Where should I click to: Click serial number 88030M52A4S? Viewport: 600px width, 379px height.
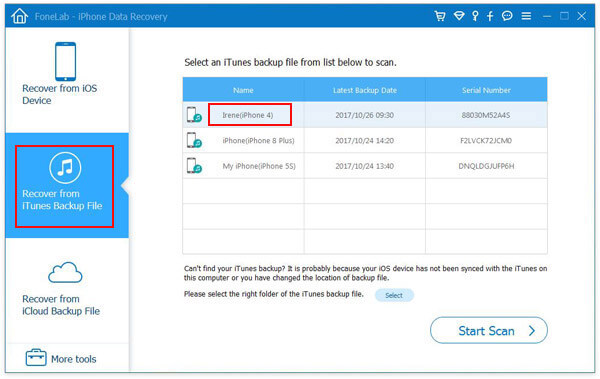point(486,115)
